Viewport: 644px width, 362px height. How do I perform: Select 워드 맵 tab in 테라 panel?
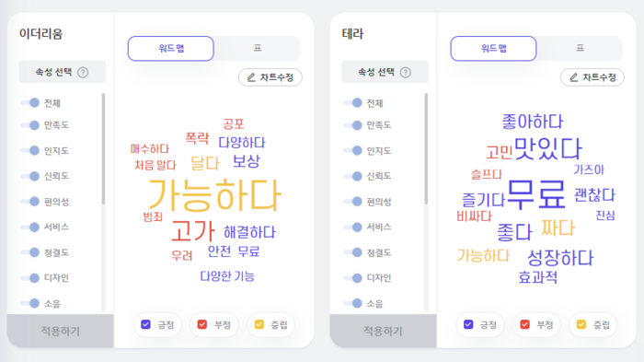(x=493, y=49)
